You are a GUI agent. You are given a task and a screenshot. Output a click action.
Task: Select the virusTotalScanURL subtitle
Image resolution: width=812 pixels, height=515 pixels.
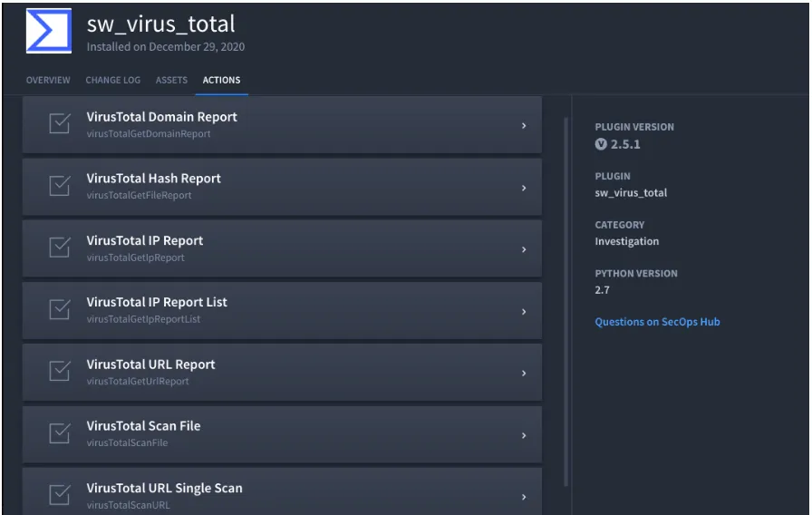[x=128, y=505]
